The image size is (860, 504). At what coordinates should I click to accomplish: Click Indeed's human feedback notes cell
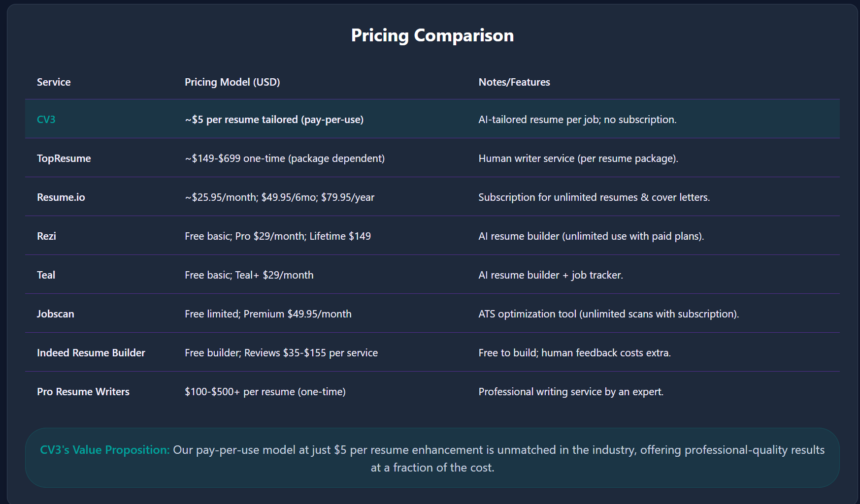574,353
